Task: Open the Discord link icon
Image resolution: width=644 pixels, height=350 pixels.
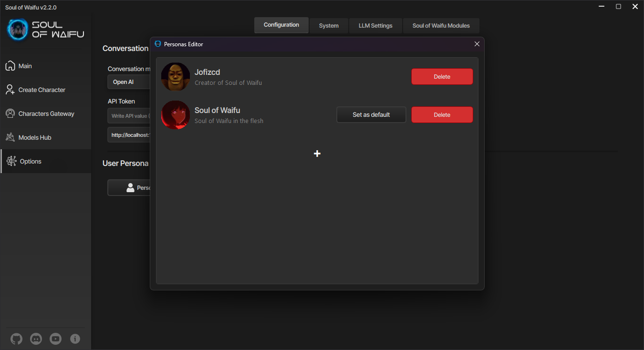Action: tap(36, 339)
